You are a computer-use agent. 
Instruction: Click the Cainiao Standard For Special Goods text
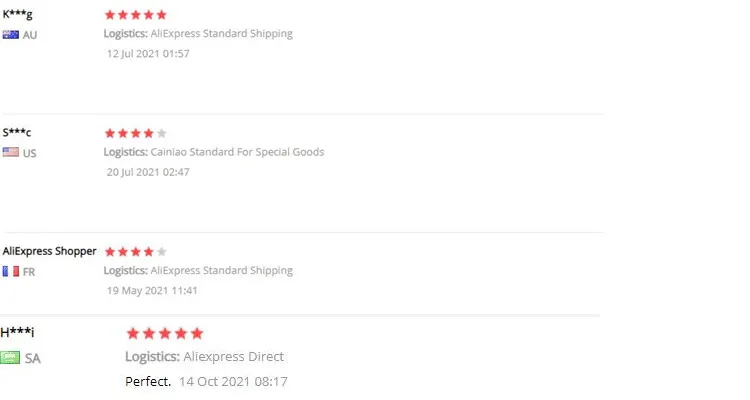click(237, 152)
